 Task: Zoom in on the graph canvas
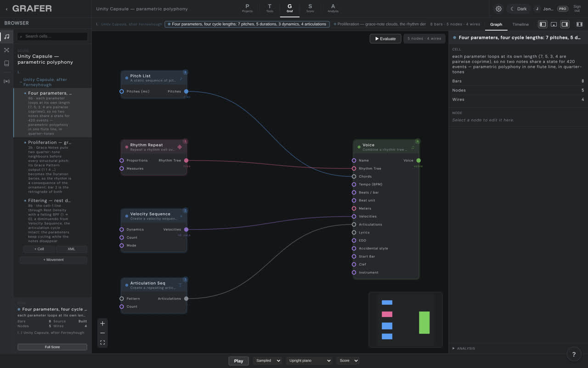(102, 323)
